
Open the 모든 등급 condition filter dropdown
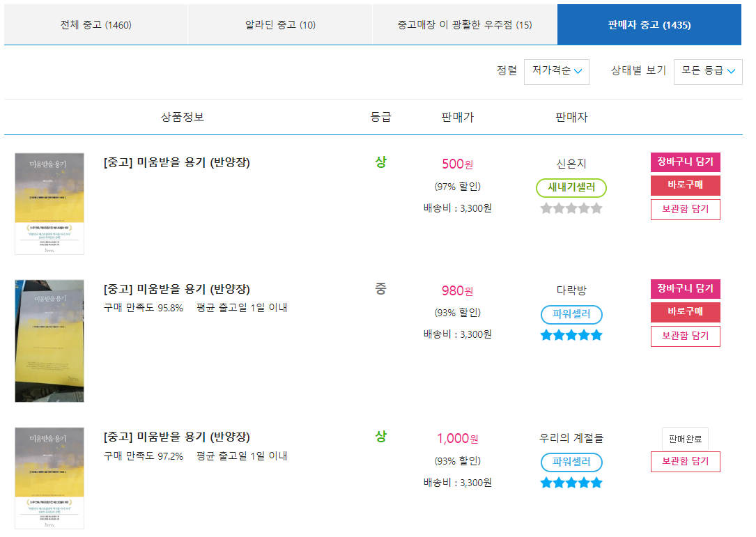point(707,71)
